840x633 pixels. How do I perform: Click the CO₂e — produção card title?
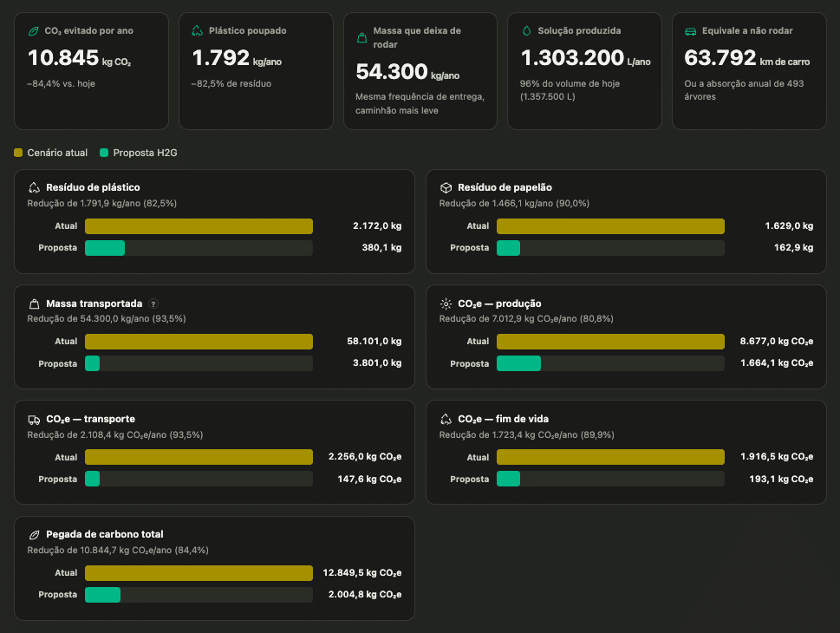pyautogui.click(x=500, y=303)
